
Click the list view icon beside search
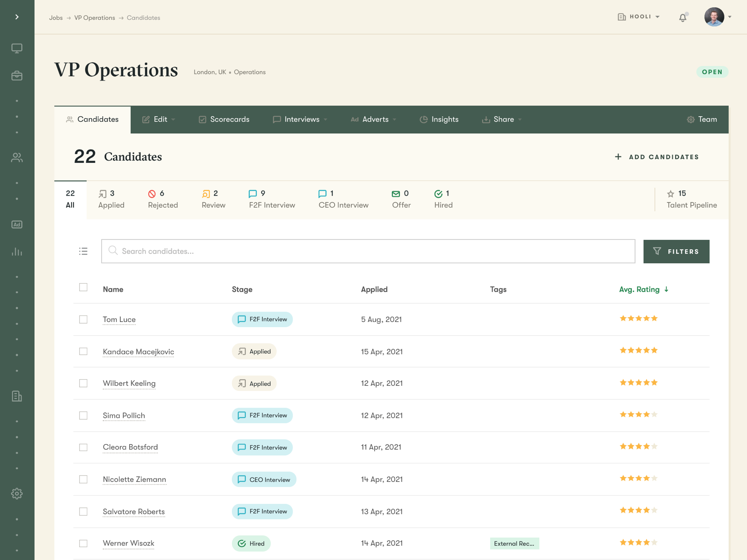point(83,251)
